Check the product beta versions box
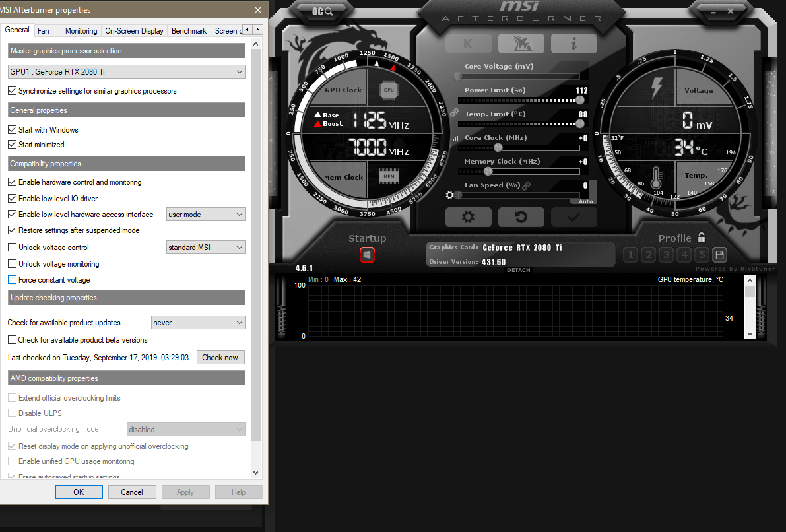The width and height of the screenshot is (786, 532). (x=13, y=339)
